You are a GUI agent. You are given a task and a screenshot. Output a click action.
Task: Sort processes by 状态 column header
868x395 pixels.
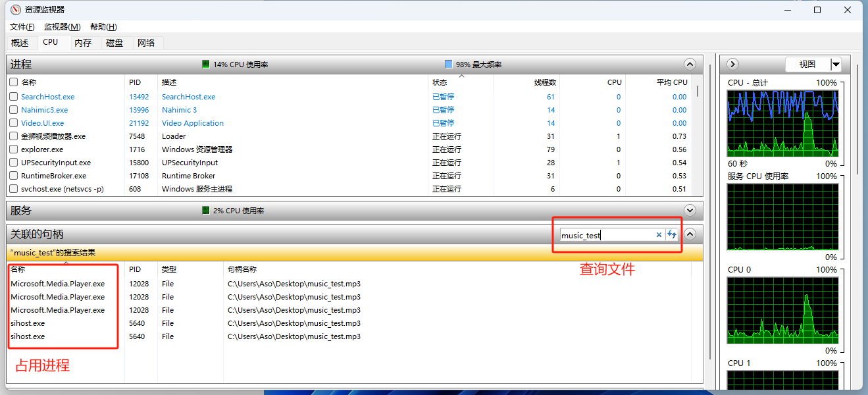[x=461, y=82]
